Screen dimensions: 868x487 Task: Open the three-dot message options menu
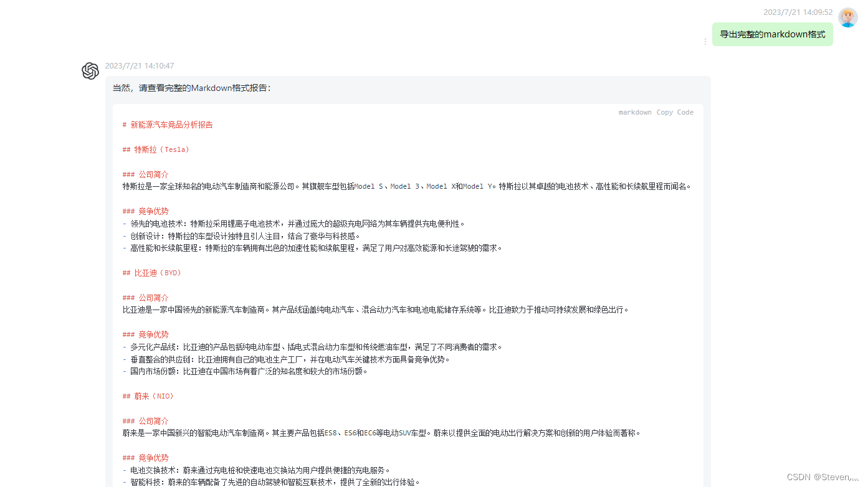pyautogui.click(x=705, y=42)
